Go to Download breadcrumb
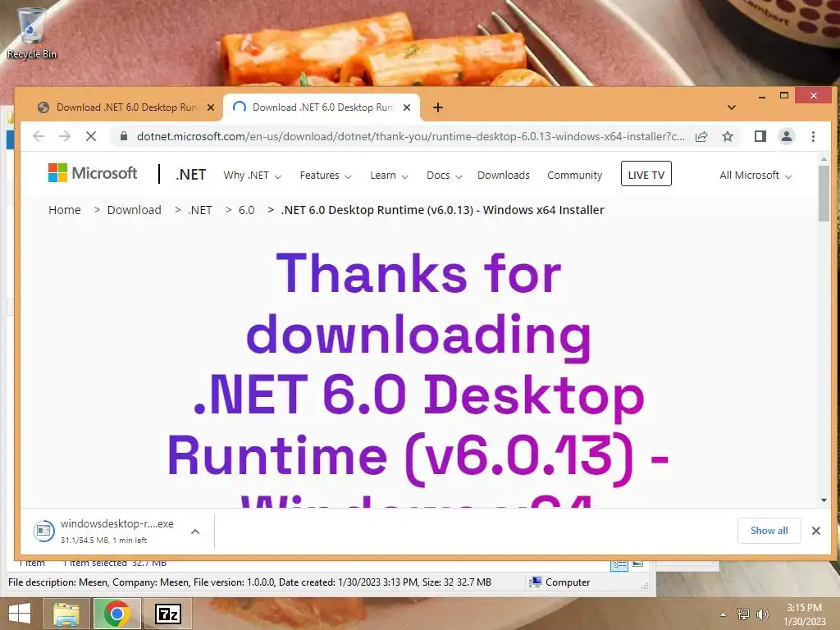 [x=134, y=210]
